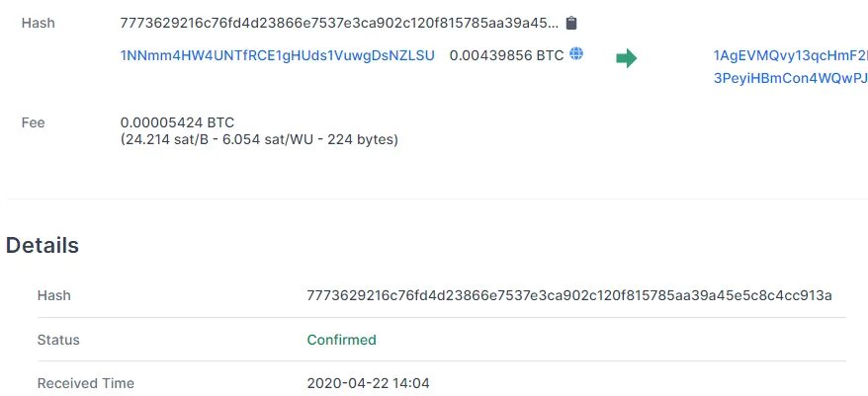This screenshot has width=868, height=396.
Task: Click the green right-arrow icon
Action: pos(626,58)
